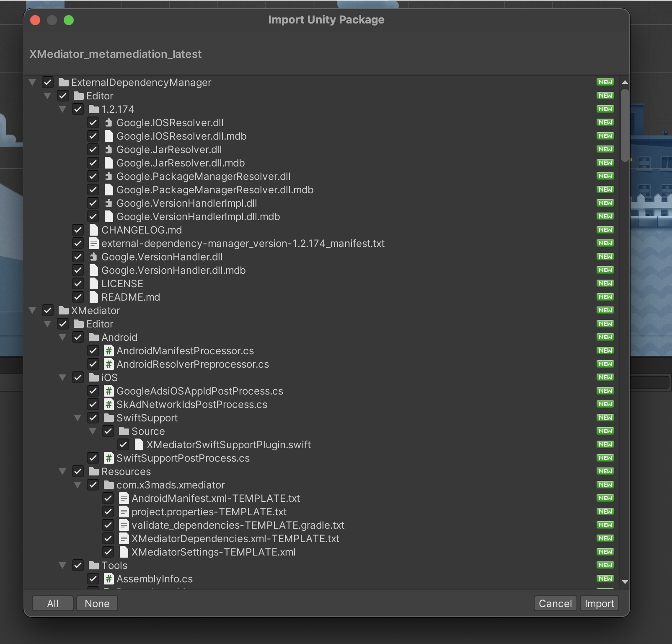Uncheck the project.properties-TEMPLATE.txt checkbox
Image resolution: width=672 pixels, height=644 pixels.
tap(108, 512)
